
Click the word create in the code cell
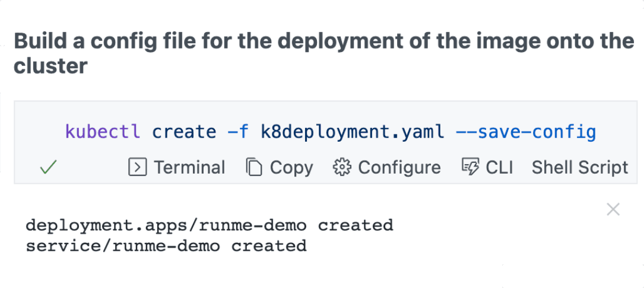coord(184,132)
